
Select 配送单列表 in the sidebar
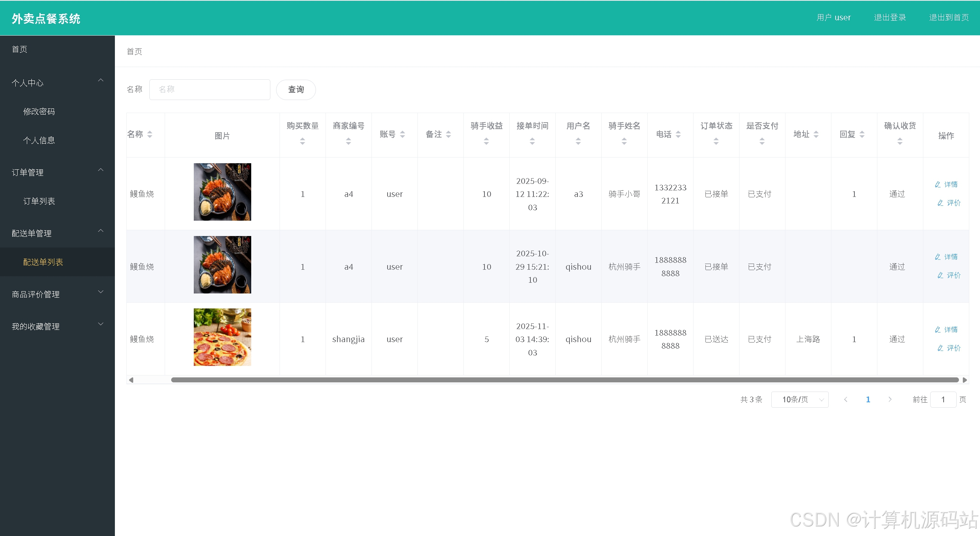(57, 262)
